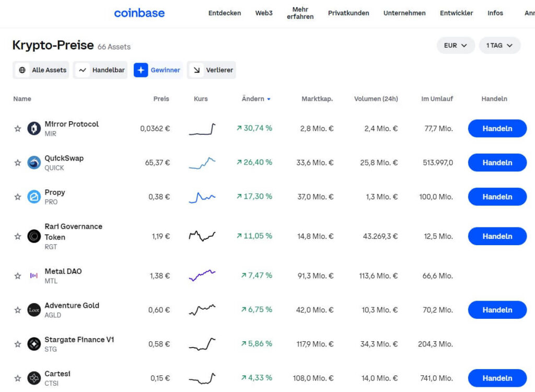Star the Rari Governance Token row
Viewport: 535px width, 392px height.
coord(18,236)
